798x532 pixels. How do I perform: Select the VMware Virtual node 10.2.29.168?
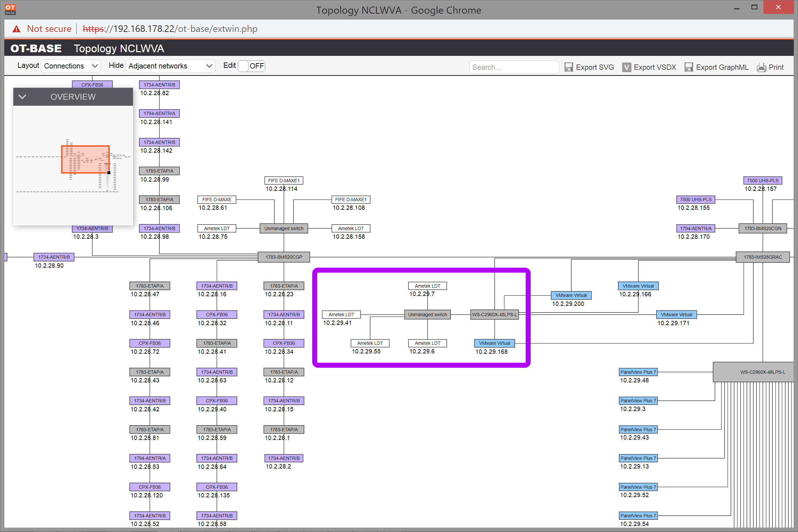494,343
